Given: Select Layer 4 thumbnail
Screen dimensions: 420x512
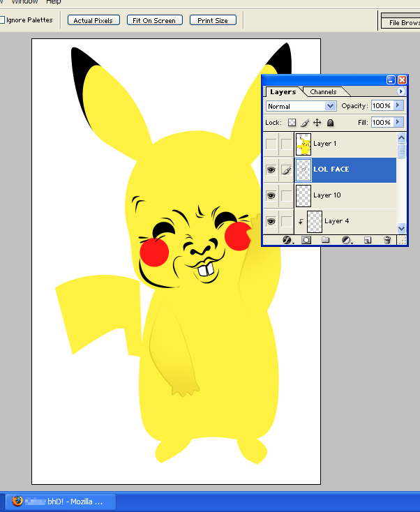Looking at the screenshot, I should click(x=315, y=222).
